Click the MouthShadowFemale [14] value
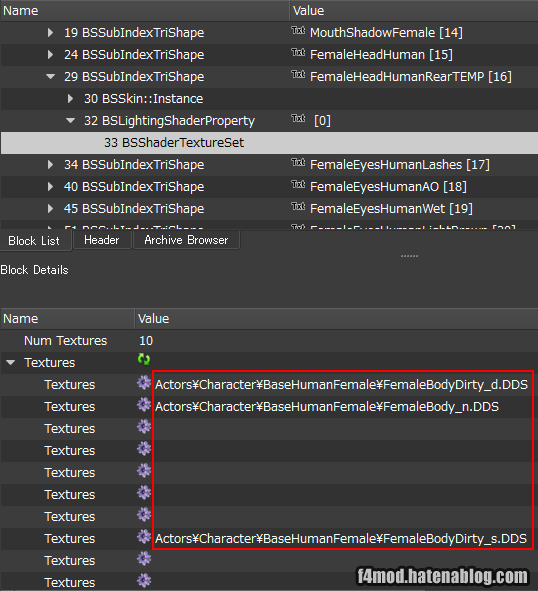The image size is (538, 591). [x=386, y=33]
